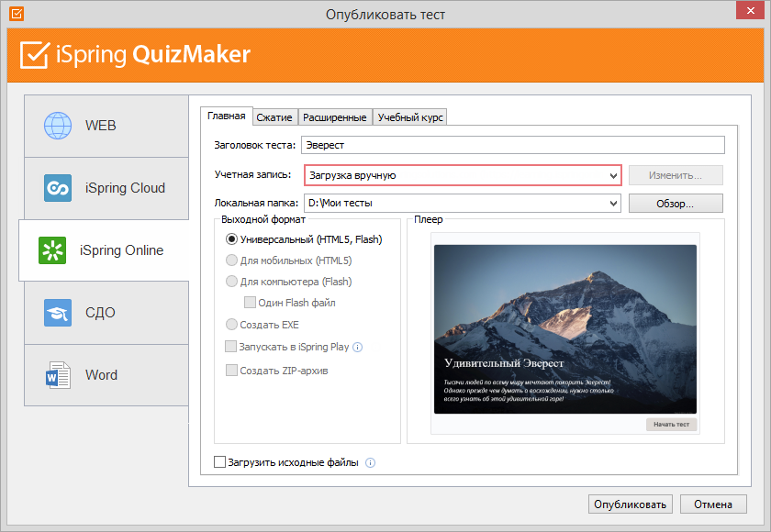The width and height of the screenshot is (771, 532).
Task: Click the WEB globe icon
Action: 58,126
